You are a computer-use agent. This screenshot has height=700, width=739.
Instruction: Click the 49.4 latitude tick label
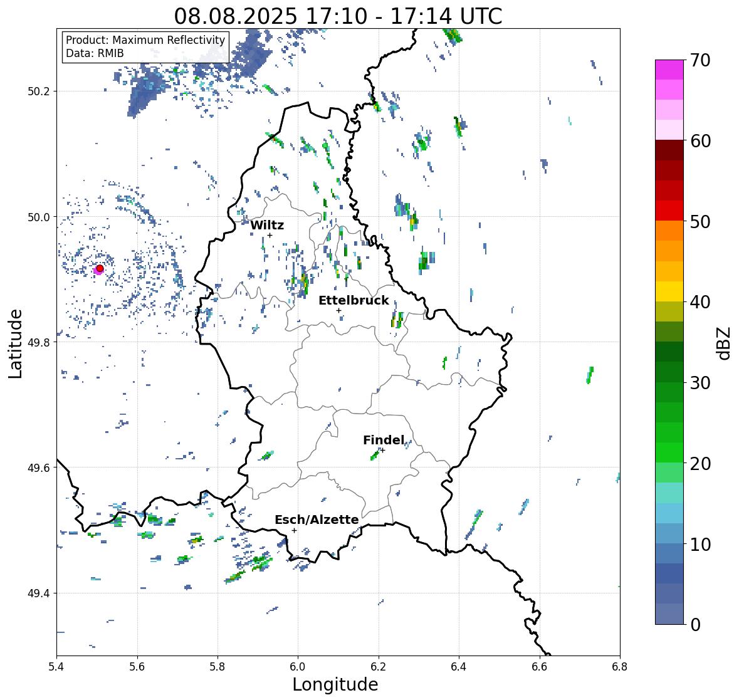[x=39, y=593]
